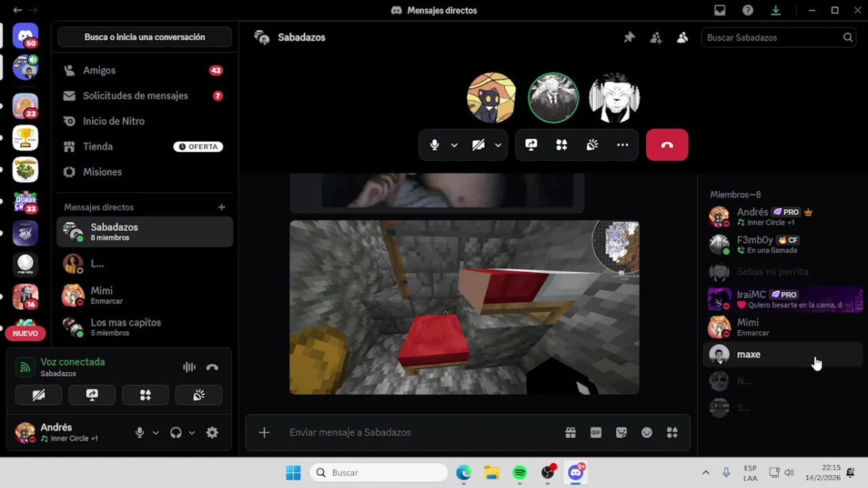This screenshot has height=488, width=868.
Task: Click the Buscar Sabadazos search field
Action: tap(779, 37)
